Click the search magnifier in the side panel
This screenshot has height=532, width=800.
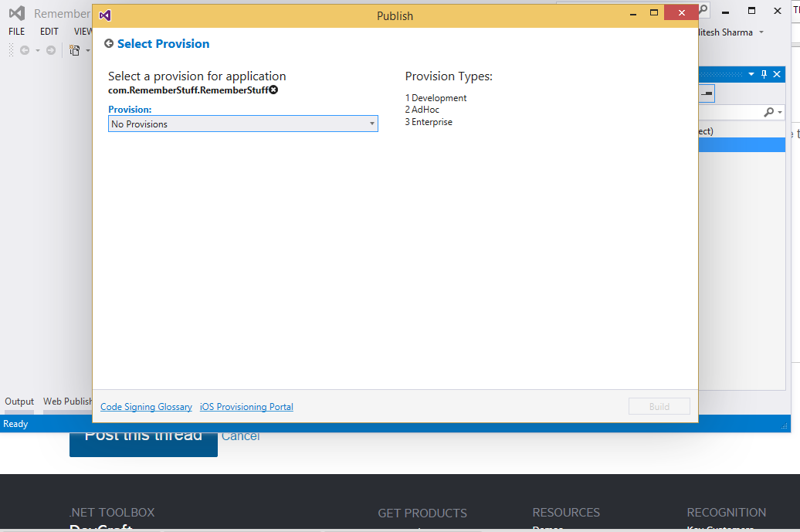tap(769, 112)
